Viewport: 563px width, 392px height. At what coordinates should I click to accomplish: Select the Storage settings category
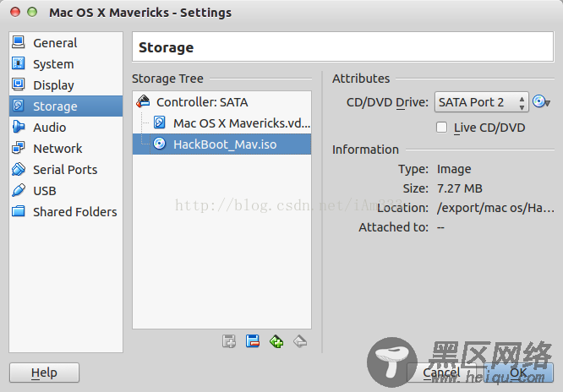pos(66,106)
